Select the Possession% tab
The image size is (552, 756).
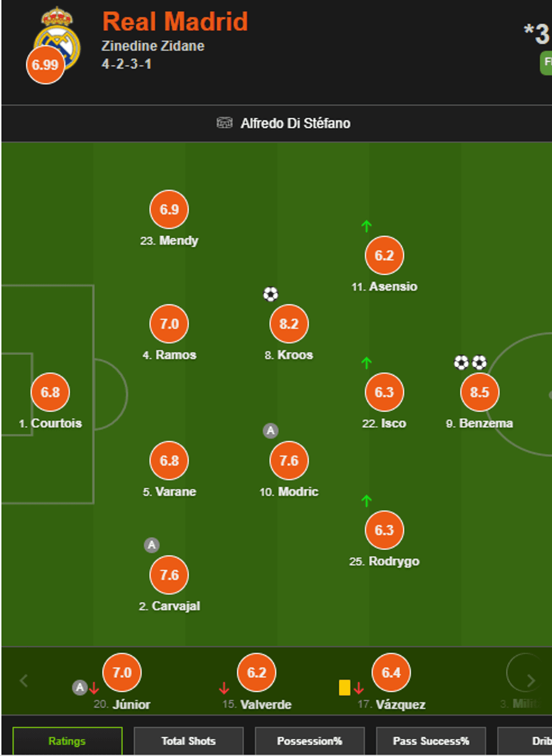pyautogui.click(x=310, y=741)
